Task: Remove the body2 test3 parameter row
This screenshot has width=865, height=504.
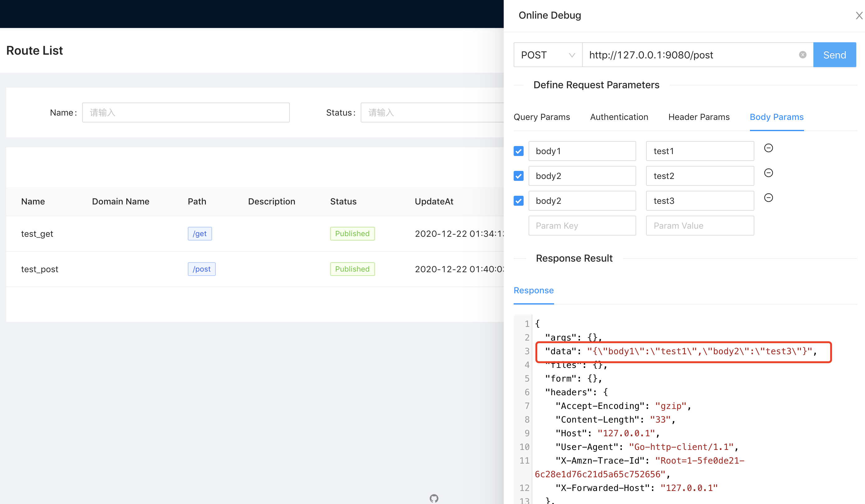Action: [768, 198]
